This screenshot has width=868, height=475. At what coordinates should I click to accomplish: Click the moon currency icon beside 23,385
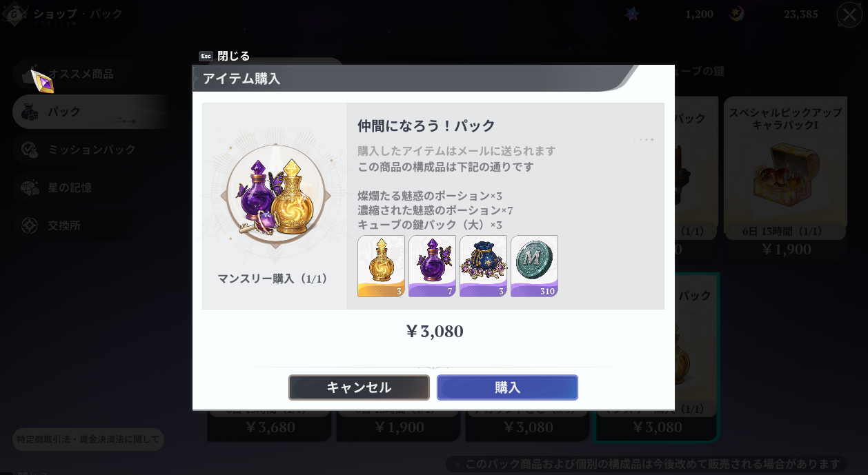(736, 14)
